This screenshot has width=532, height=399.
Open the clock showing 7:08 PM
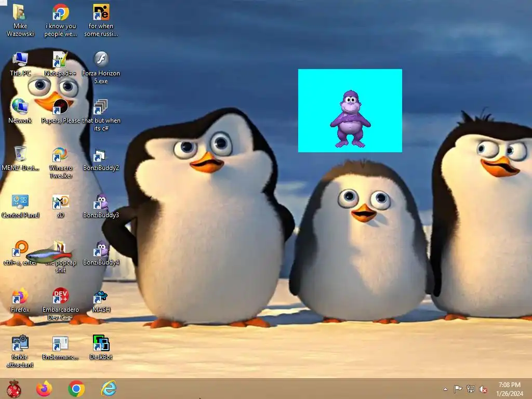point(509,389)
